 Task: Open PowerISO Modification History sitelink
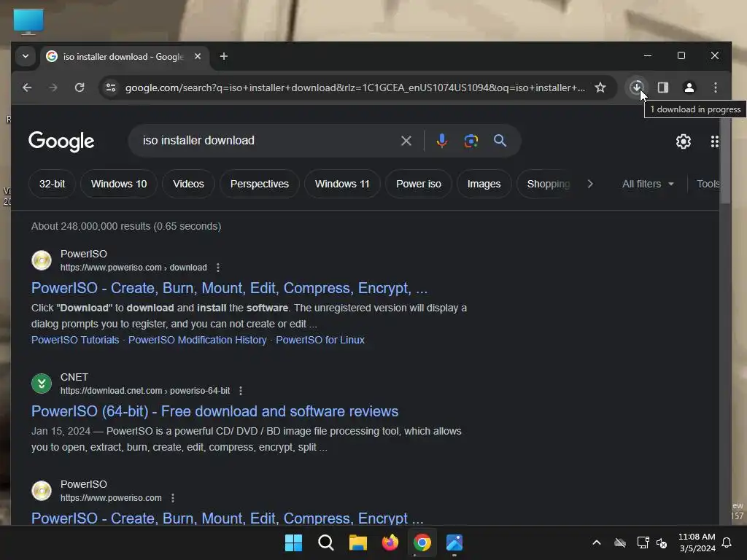pos(197,340)
